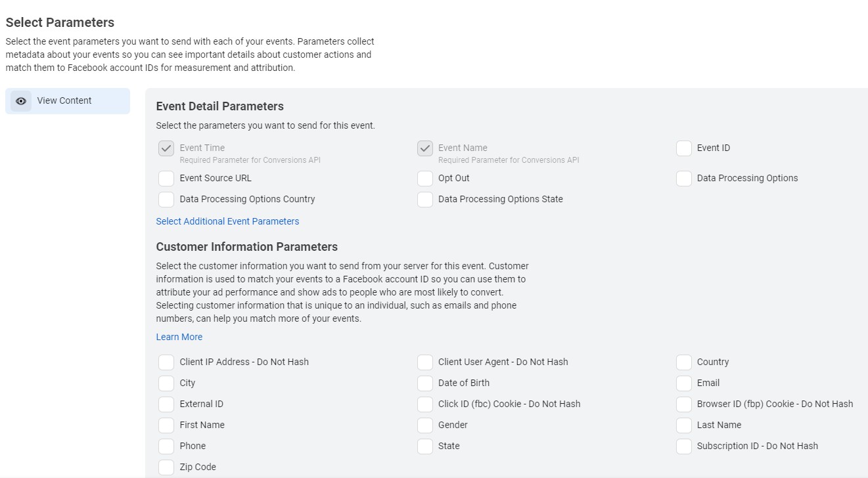Check the Event Source URL parameter
The height and width of the screenshot is (478, 868).
[x=166, y=179]
